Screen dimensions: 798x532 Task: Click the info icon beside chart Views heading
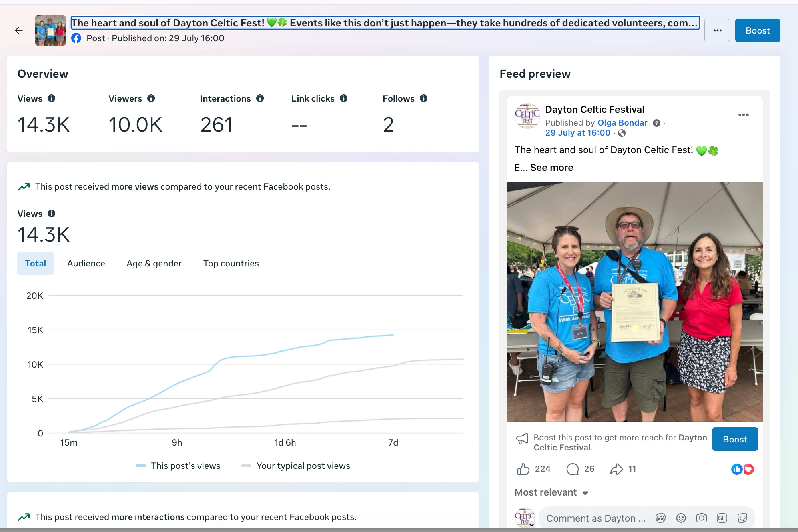pyautogui.click(x=51, y=214)
